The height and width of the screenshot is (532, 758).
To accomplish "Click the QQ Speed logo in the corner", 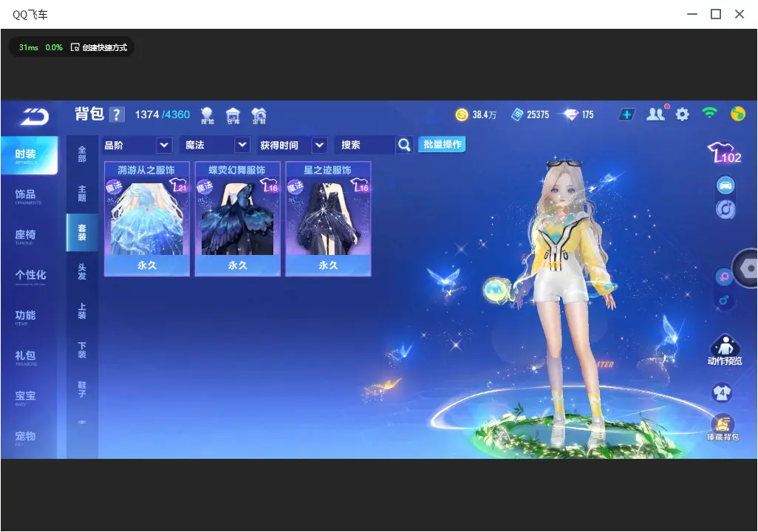I will (x=35, y=116).
